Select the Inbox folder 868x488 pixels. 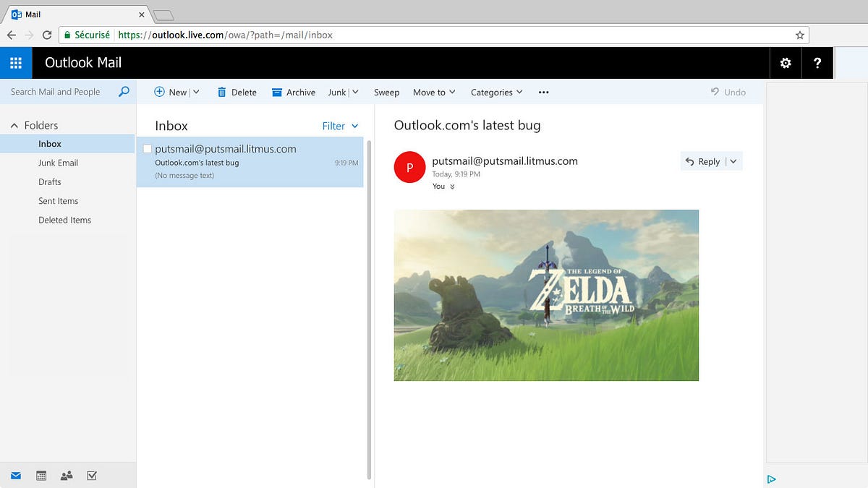click(67, 144)
